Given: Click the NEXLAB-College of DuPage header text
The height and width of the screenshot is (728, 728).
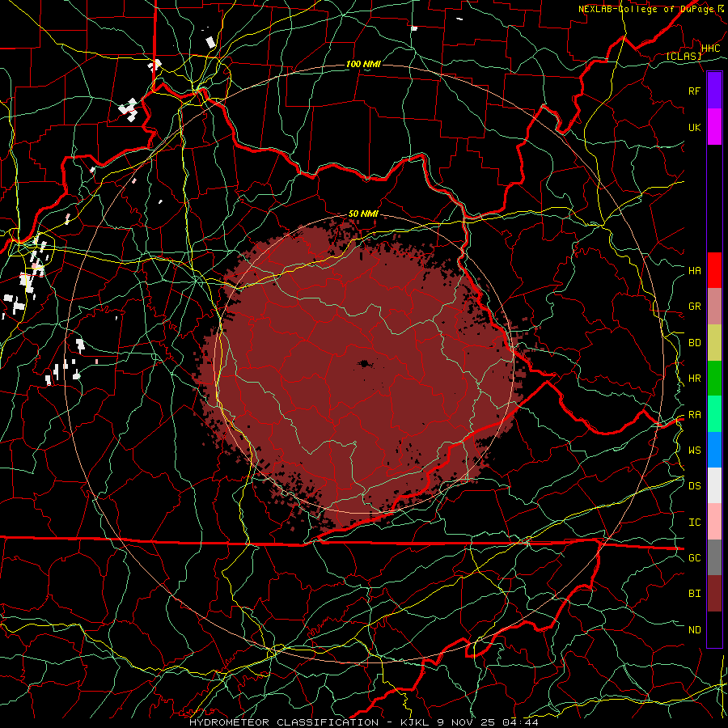Looking at the screenshot, I should tap(645, 9).
